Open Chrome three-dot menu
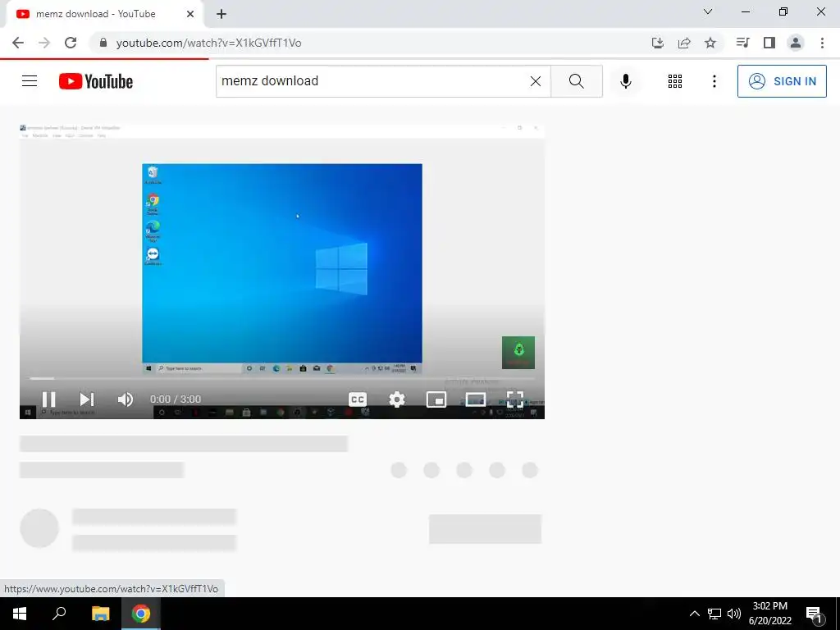This screenshot has width=840, height=630. click(822, 43)
